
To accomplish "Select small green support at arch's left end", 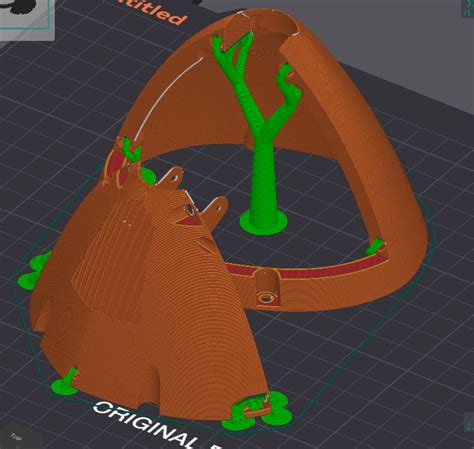I will coord(131,149).
